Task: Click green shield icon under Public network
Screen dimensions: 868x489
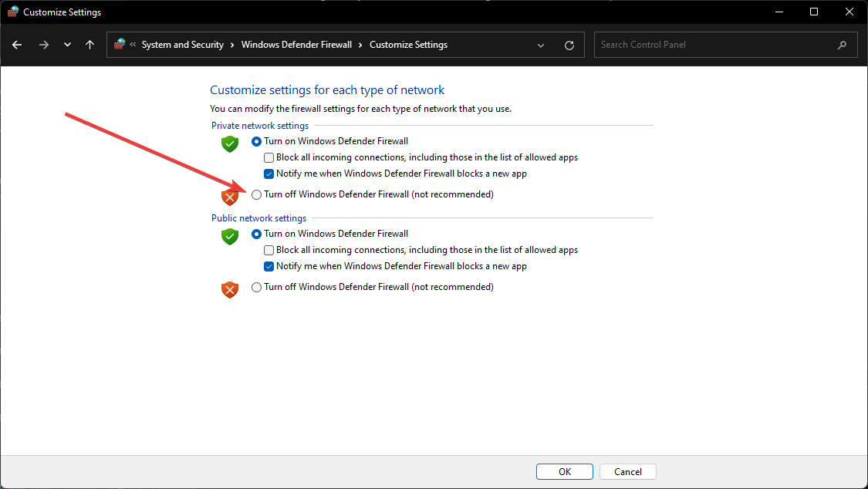Action: [230, 236]
